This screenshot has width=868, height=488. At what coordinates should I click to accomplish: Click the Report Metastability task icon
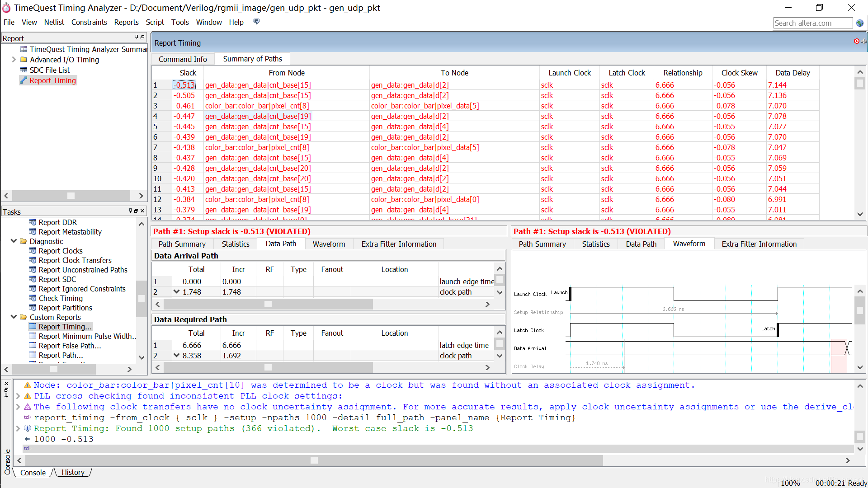[x=33, y=232]
